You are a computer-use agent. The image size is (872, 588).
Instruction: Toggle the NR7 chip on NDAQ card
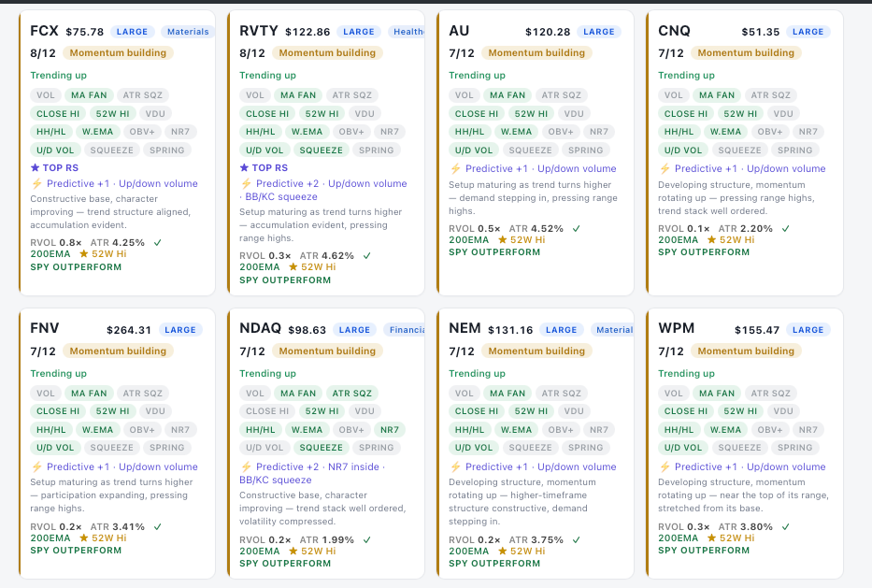point(390,430)
